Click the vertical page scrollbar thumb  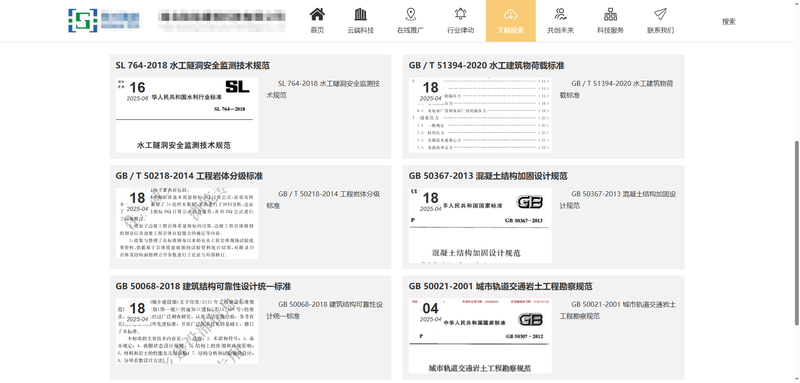pyautogui.click(x=797, y=233)
